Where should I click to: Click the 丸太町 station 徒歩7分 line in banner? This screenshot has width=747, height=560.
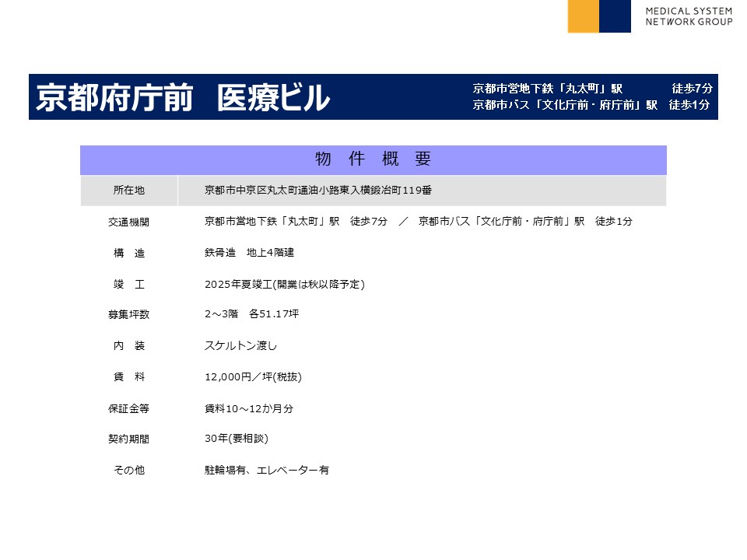[591, 88]
